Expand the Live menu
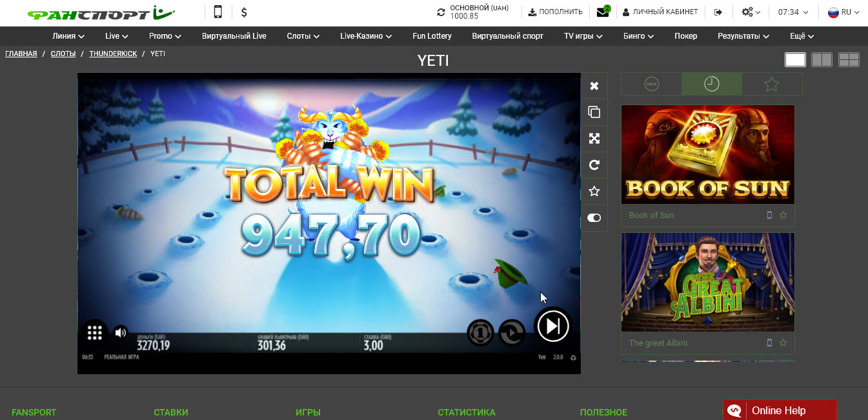 (117, 36)
